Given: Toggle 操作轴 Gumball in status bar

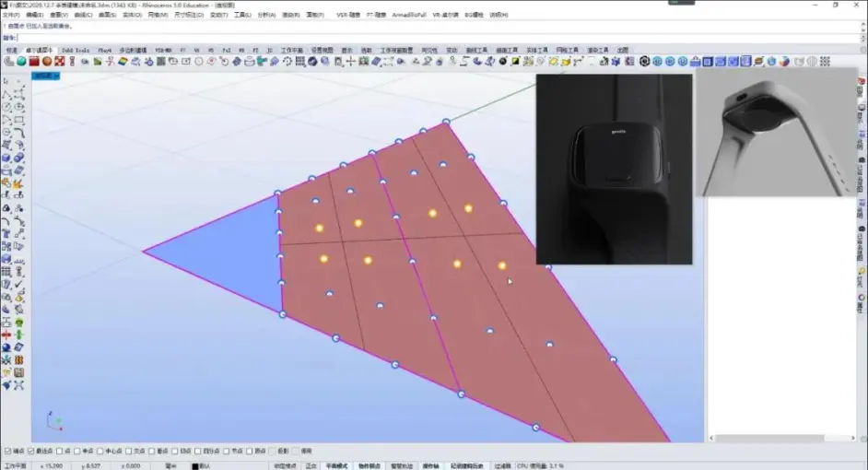Looking at the screenshot, I should pos(431,466).
